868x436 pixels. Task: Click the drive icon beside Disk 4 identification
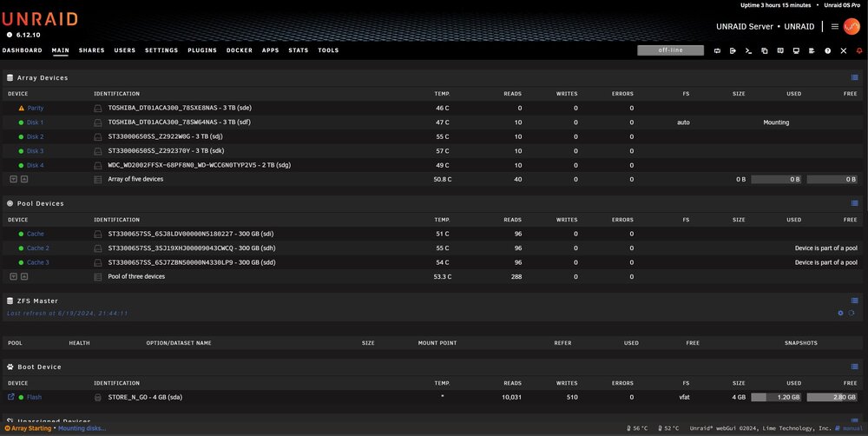coord(98,165)
